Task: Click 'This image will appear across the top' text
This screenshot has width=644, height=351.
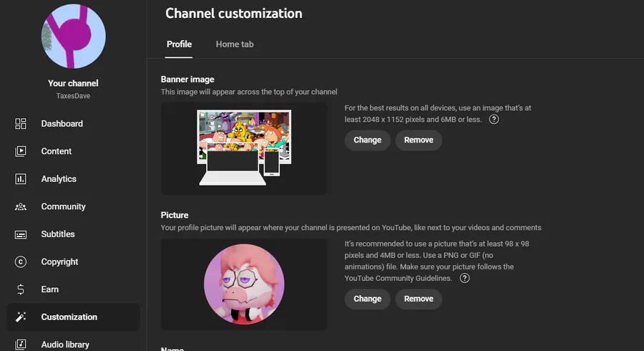Action: pos(249,92)
